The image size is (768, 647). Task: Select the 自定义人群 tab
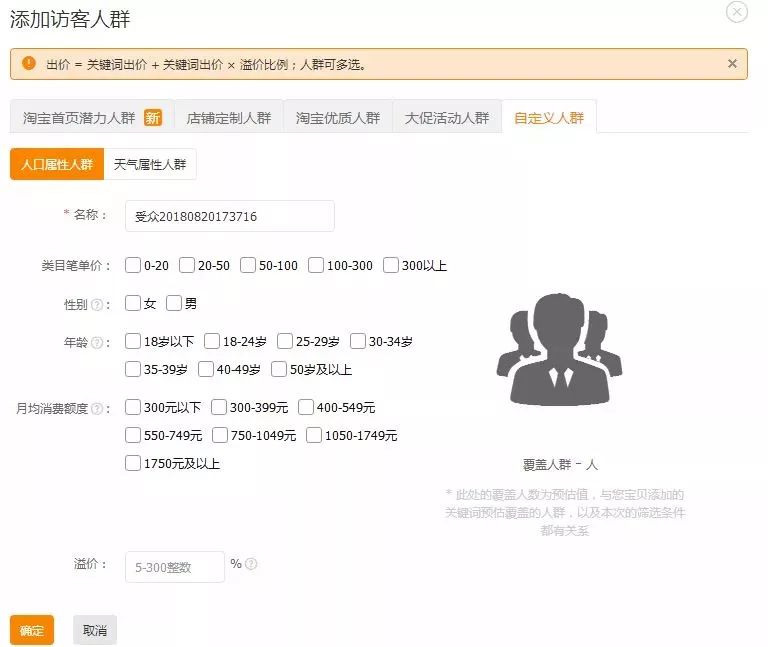(x=549, y=117)
